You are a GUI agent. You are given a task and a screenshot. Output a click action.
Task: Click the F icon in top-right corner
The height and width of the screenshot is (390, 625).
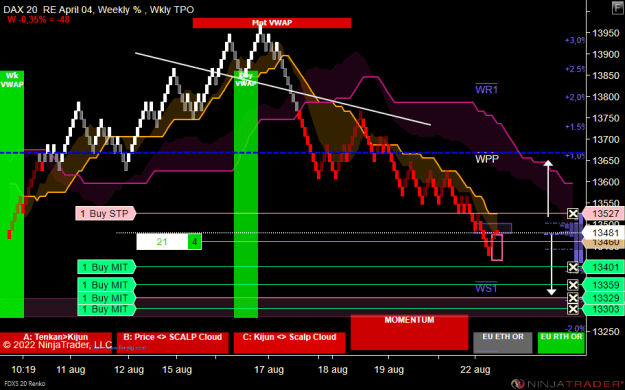click(617, 8)
